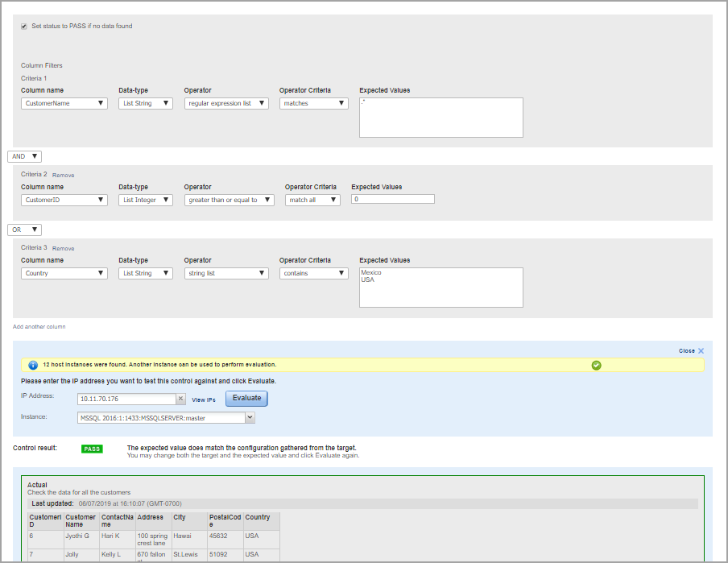The image size is (728, 563).
Task: Open Criteria 2 'match all' Operator Criteria dropdown
Action: click(x=312, y=200)
